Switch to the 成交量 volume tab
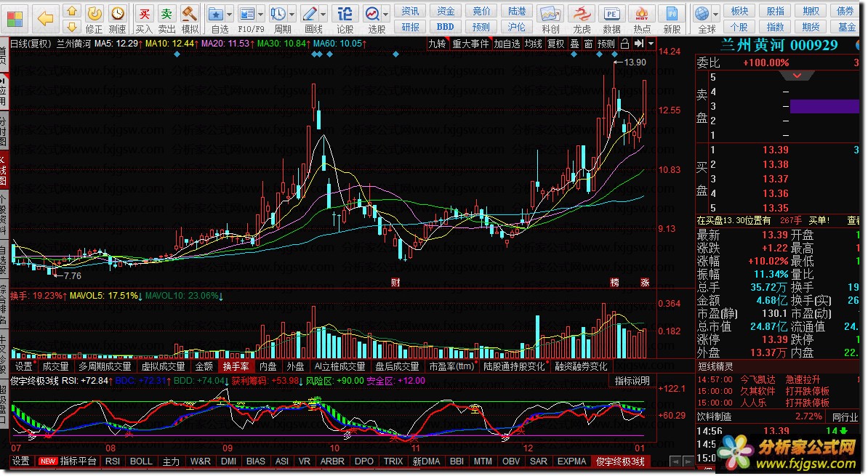This screenshot has width=868, height=476. (55, 366)
